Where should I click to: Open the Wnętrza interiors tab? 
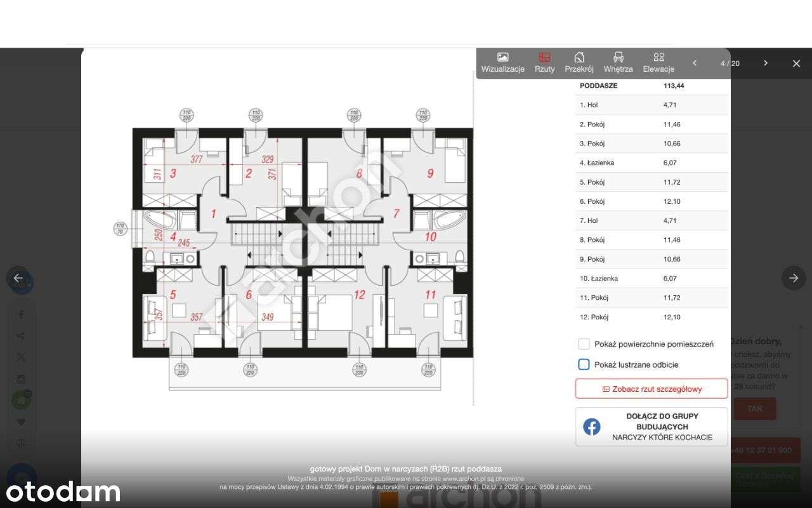click(x=618, y=63)
